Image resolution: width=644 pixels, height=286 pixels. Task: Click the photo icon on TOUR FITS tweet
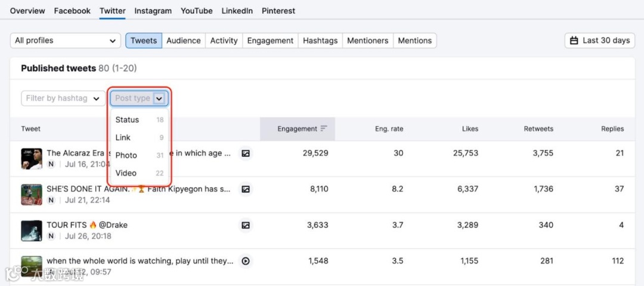click(245, 225)
